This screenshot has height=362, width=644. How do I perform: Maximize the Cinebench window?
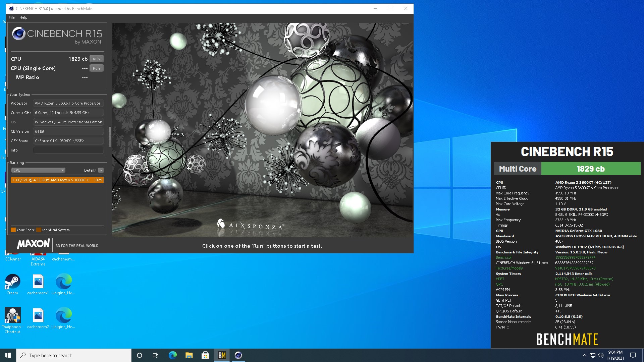tap(390, 8)
